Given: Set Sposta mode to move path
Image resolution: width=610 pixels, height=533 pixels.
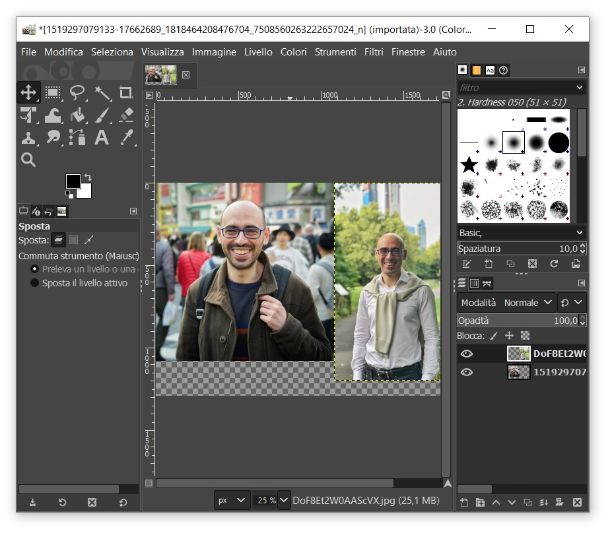Looking at the screenshot, I should 89,240.
